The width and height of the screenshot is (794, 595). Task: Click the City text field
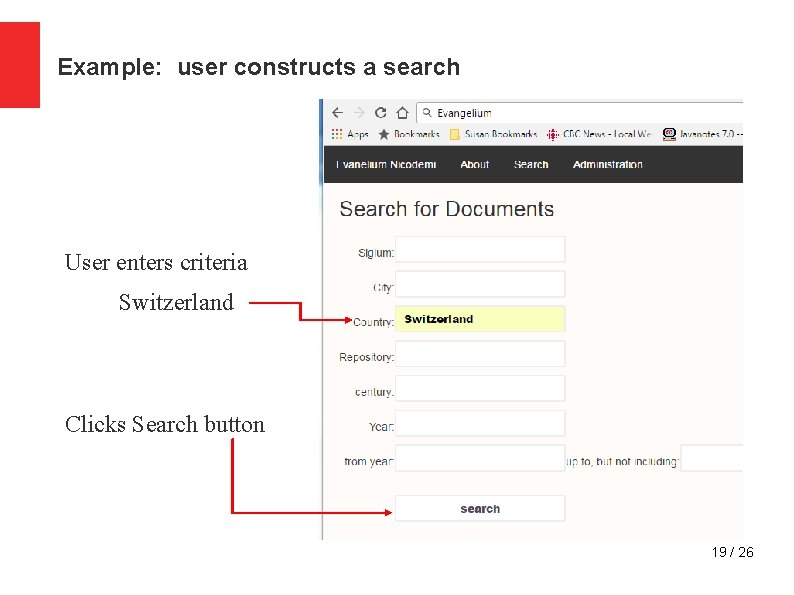click(x=480, y=284)
